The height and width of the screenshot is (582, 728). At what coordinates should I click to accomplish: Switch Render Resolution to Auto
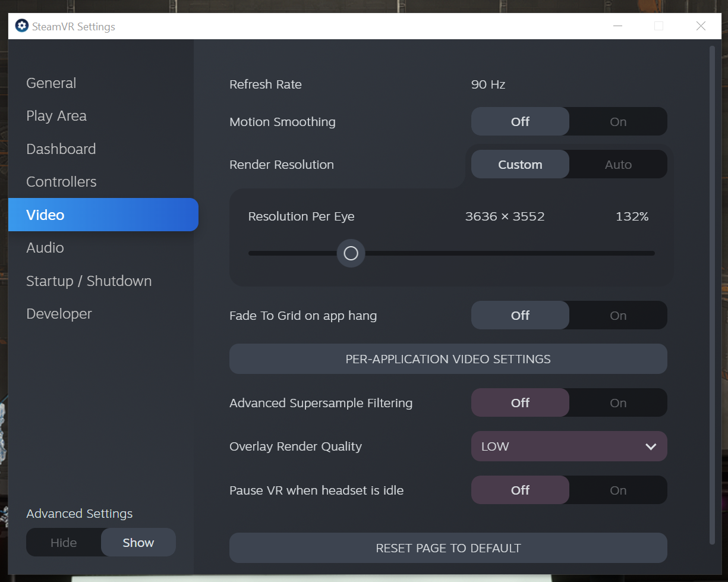618,165
